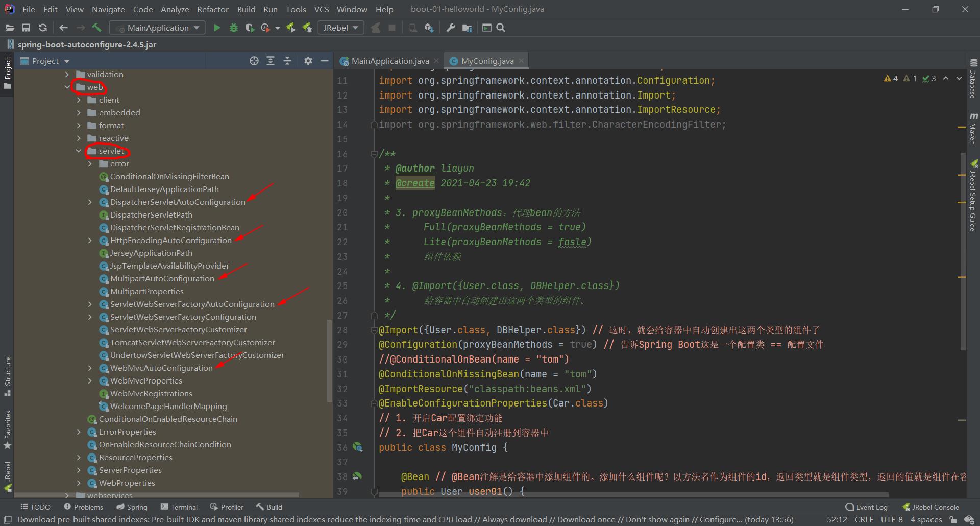Open the MainApplication run configuration dropdown
980x526 pixels.
point(158,28)
